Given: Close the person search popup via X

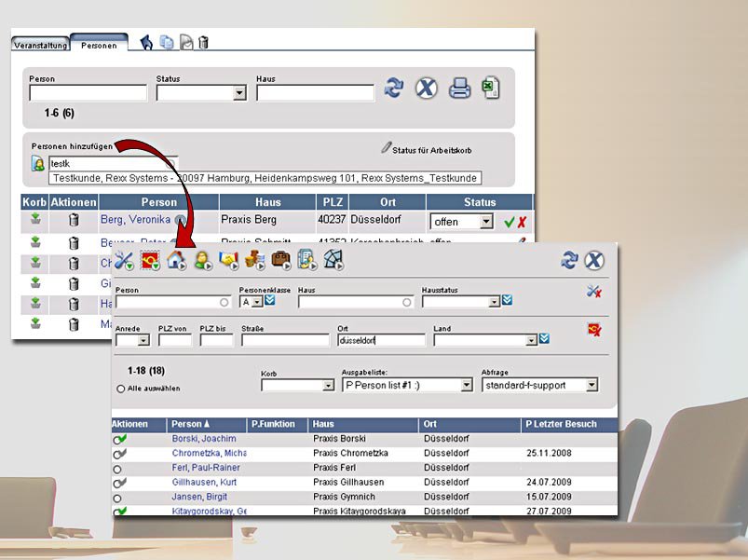Looking at the screenshot, I should (594, 261).
